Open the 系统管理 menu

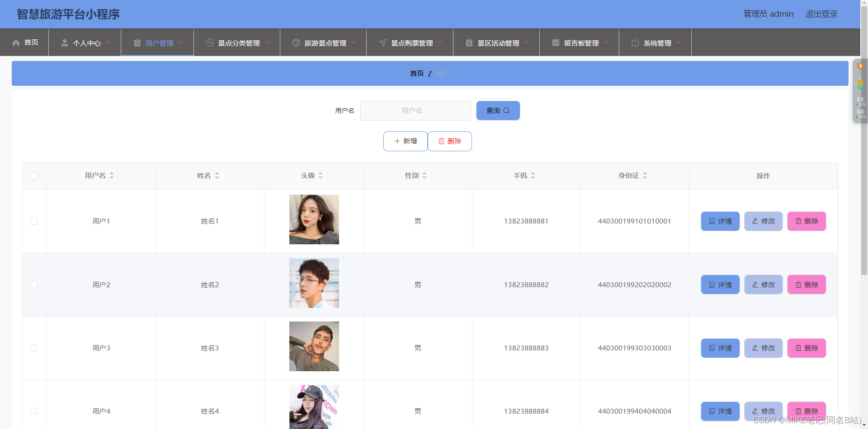pos(656,42)
